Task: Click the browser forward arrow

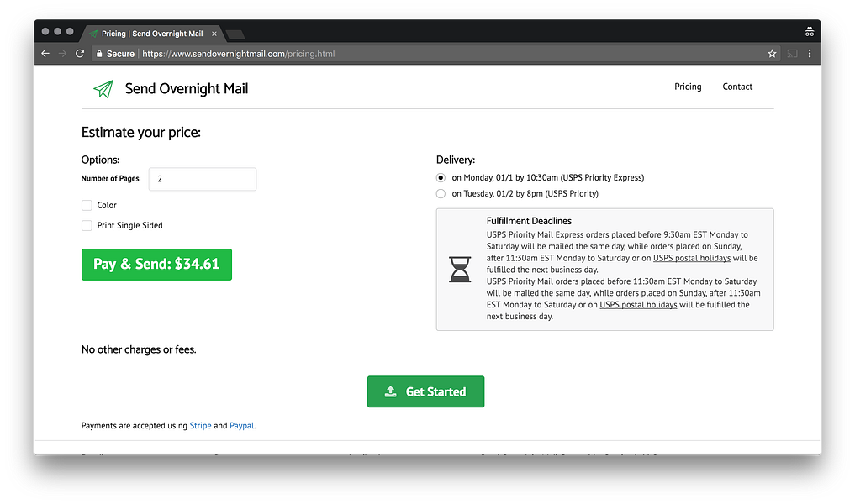Action: pos(62,54)
